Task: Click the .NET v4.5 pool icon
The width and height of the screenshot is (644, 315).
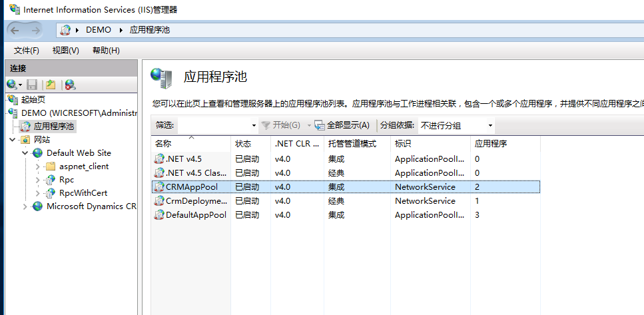Action: pyautogui.click(x=159, y=159)
